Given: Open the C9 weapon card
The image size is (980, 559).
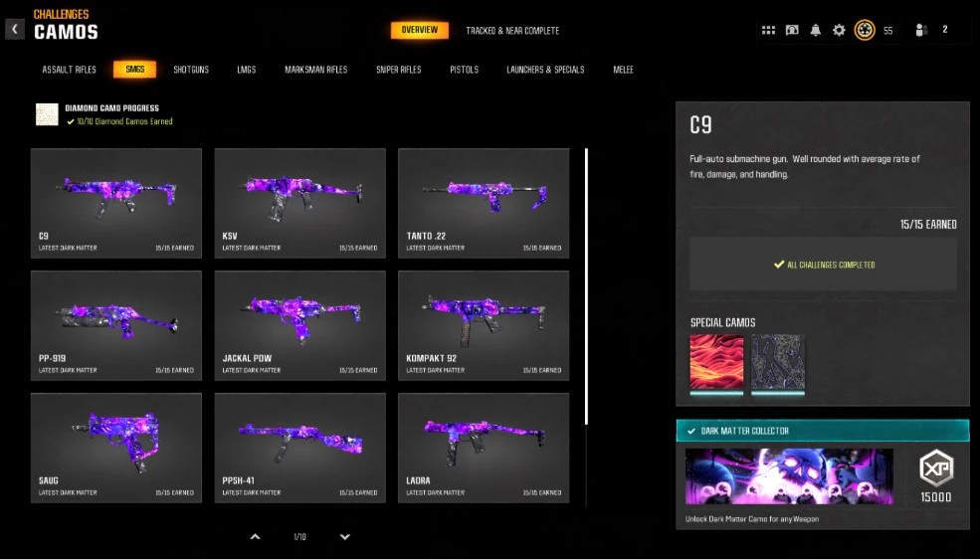Looking at the screenshot, I should 116,203.
